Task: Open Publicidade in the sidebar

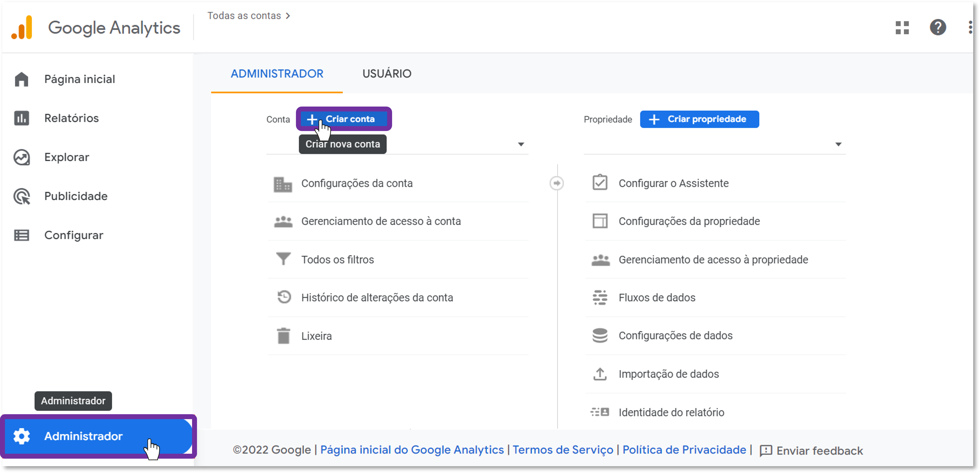Action: (76, 196)
